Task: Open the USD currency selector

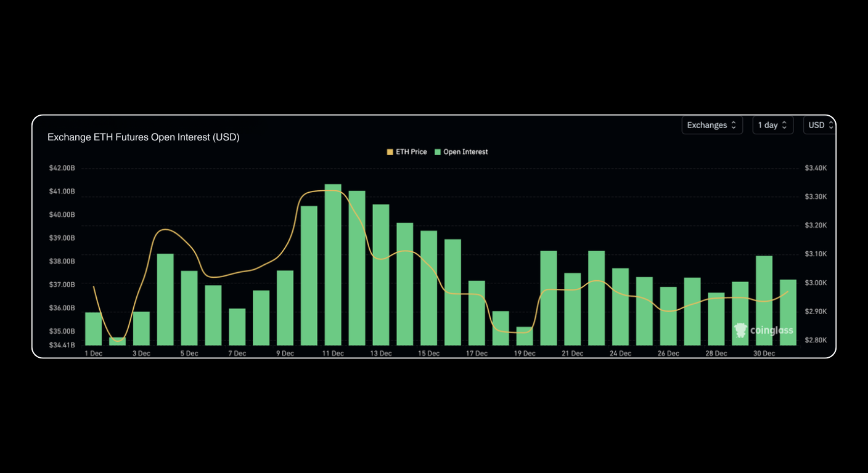Action: tap(820, 125)
